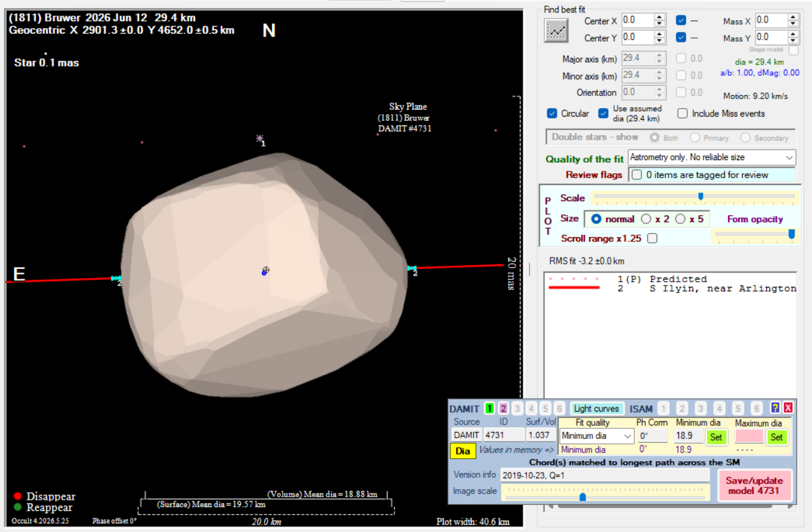Click the RMS fit -3.2 ±0.0 km text
812x532 pixels.
(x=586, y=261)
